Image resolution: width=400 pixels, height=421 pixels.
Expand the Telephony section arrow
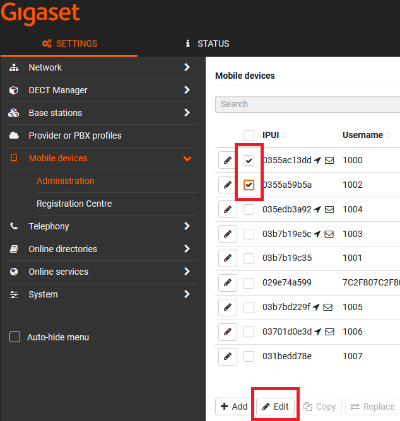tap(187, 226)
